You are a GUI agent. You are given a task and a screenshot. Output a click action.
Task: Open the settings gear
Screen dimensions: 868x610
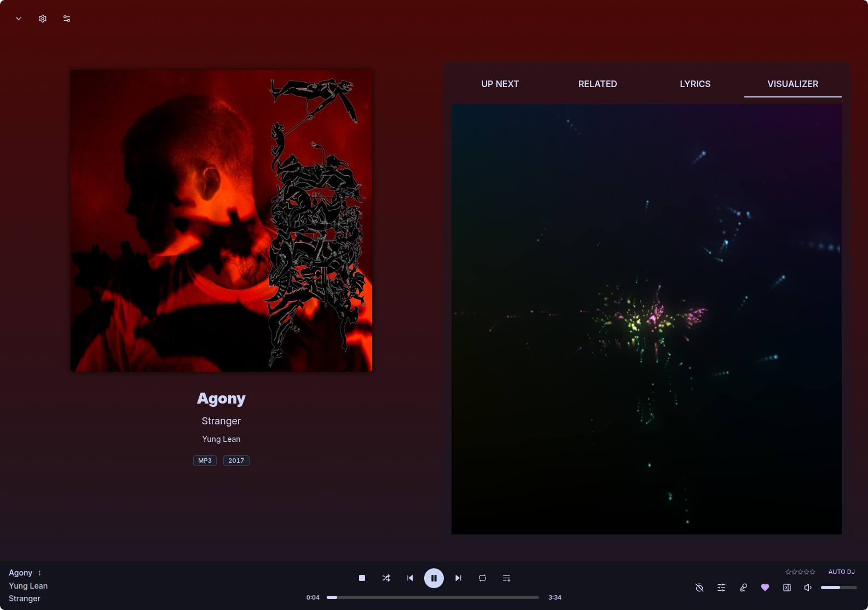point(43,19)
